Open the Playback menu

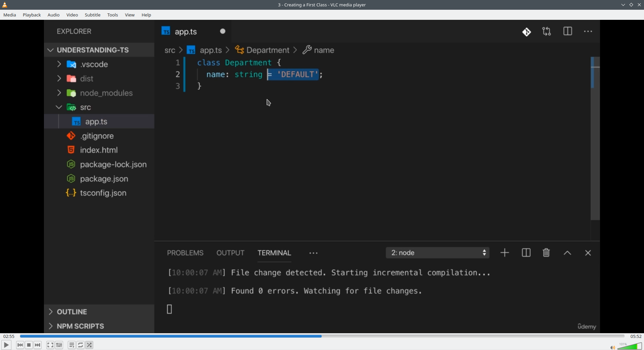(32, 15)
